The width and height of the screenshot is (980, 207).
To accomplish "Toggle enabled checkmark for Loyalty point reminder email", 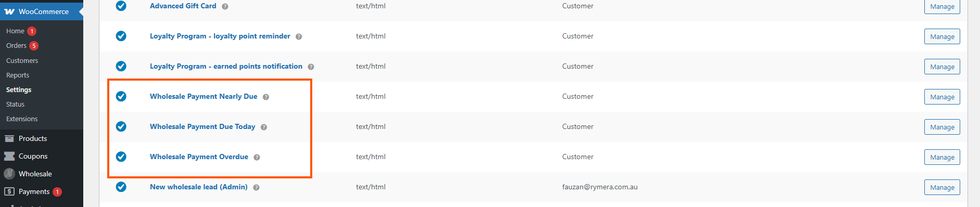I will pyautogui.click(x=121, y=36).
